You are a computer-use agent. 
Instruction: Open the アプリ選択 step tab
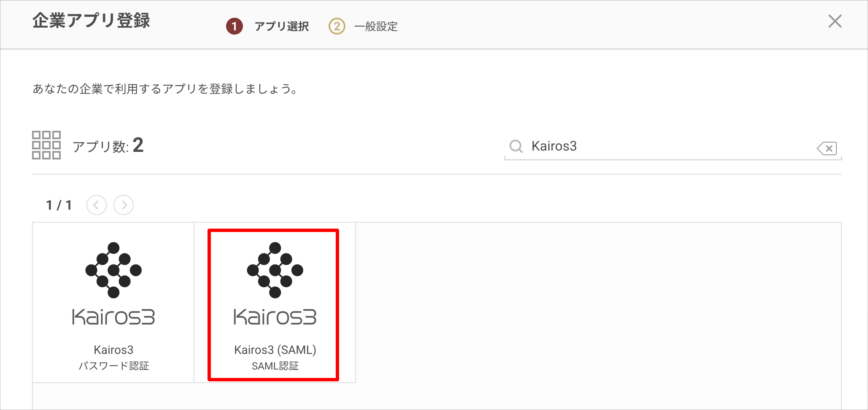tap(282, 27)
